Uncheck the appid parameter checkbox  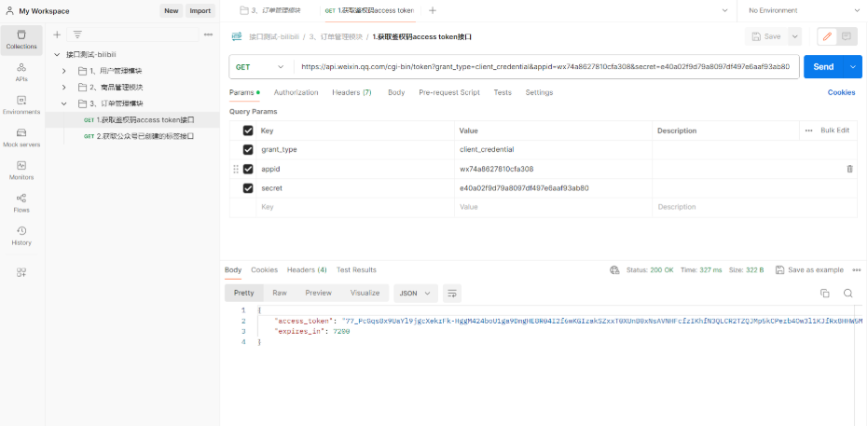pyautogui.click(x=248, y=169)
